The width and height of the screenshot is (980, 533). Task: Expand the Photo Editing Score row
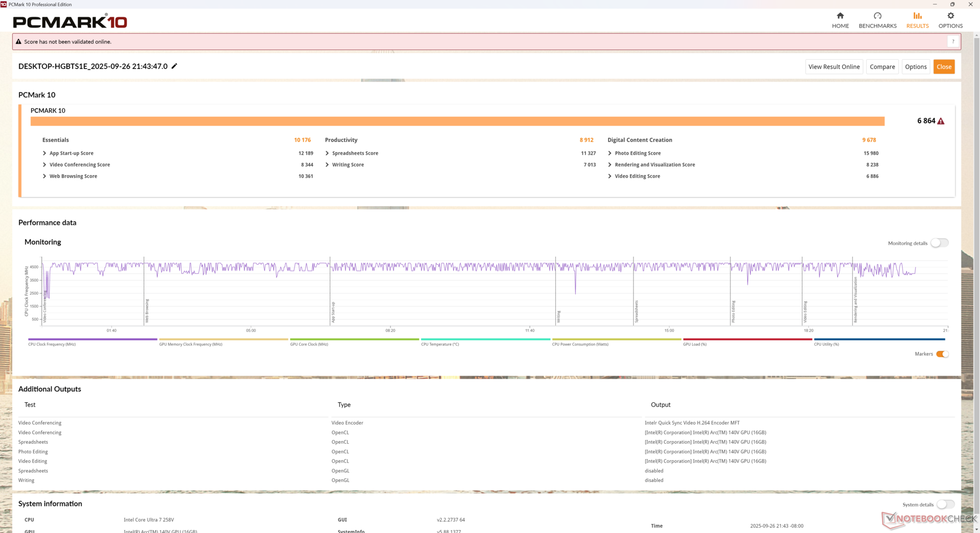point(610,153)
